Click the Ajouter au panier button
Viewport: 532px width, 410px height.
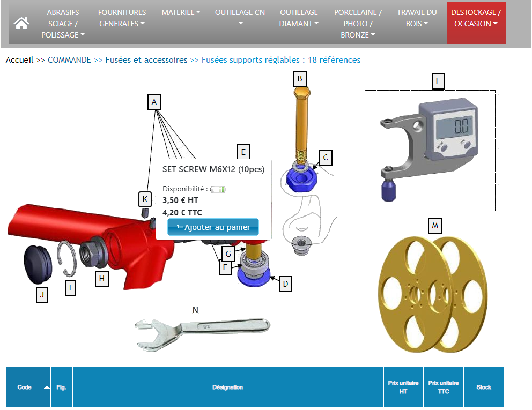pos(213,227)
